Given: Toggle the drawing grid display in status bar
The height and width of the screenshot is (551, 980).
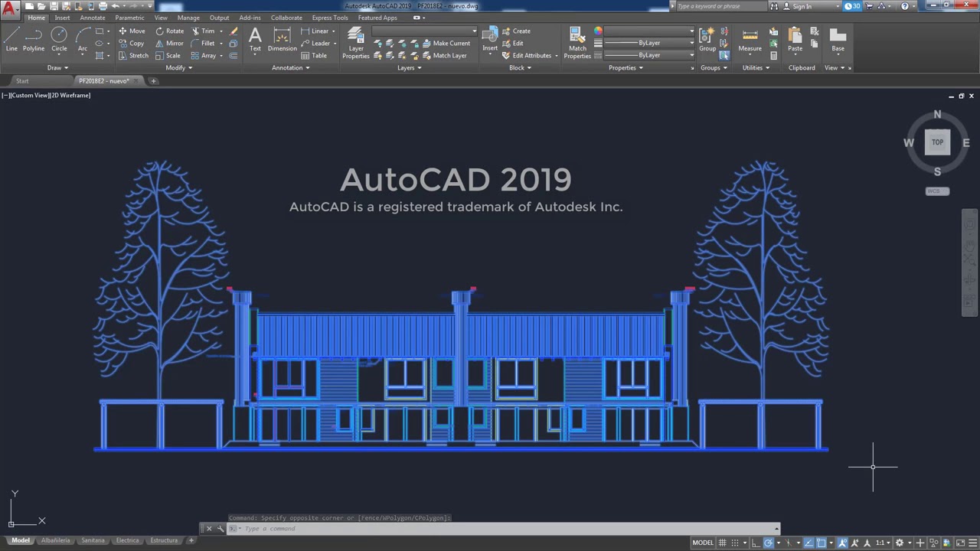Looking at the screenshot, I should [722, 543].
